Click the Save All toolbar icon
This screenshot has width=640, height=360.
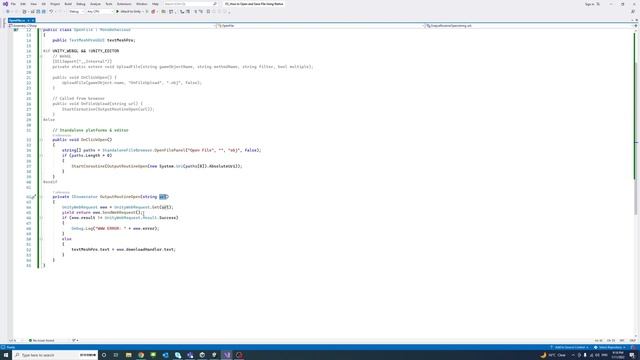(x=44, y=11)
